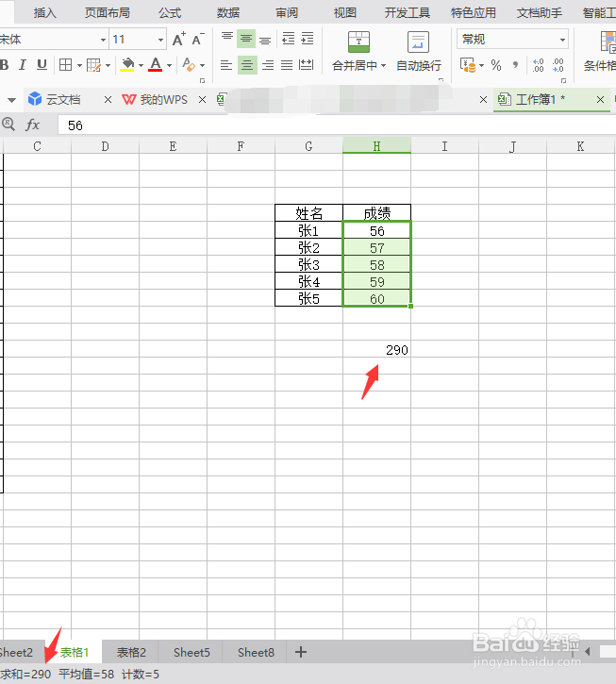Image resolution: width=616 pixels, height=684 pixels.
Task: Set bottom vertical alignment
Action: [x=265, y=39]
